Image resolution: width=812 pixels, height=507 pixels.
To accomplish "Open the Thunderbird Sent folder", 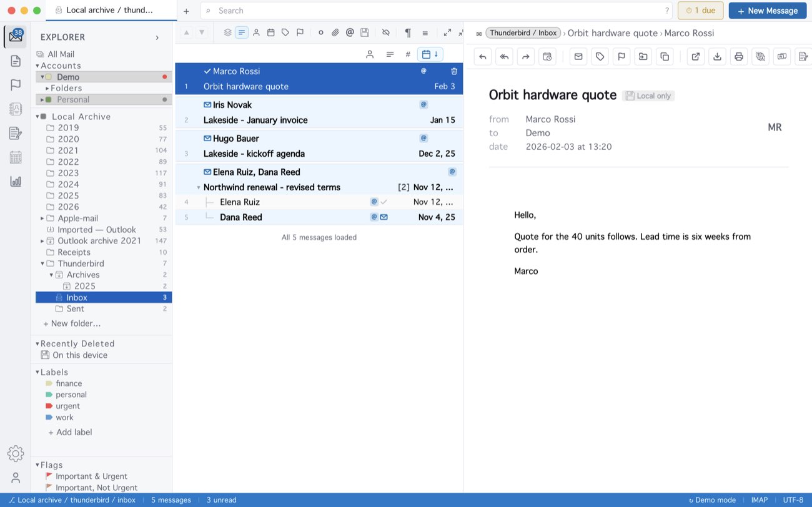I will point(103,308).
